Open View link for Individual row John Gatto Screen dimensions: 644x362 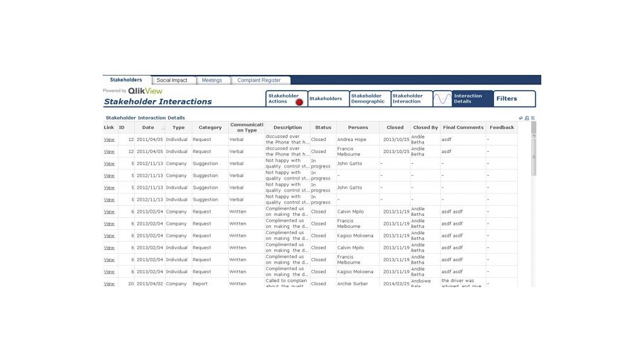(x=109, y=188)
